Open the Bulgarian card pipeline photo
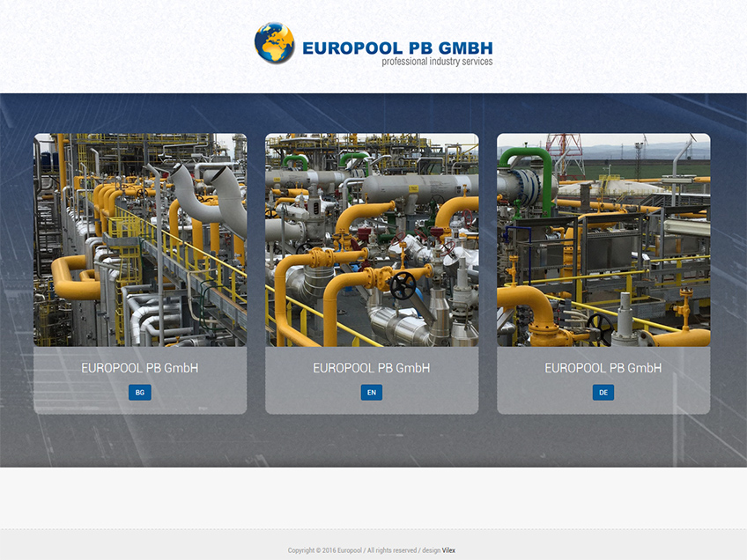The width and height of the screenshot is (747, 560). click(140, 239)
